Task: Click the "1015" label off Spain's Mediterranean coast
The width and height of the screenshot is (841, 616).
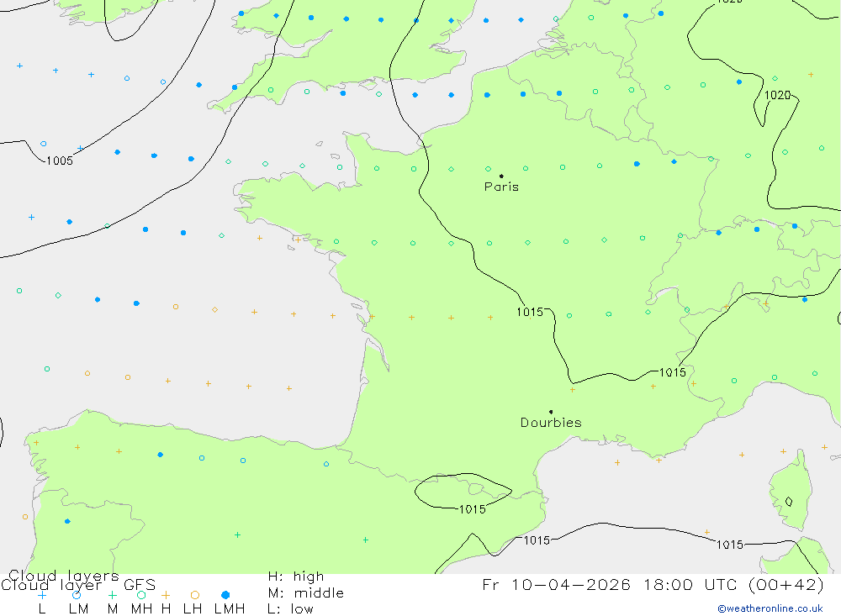Action: coord(537,540)
